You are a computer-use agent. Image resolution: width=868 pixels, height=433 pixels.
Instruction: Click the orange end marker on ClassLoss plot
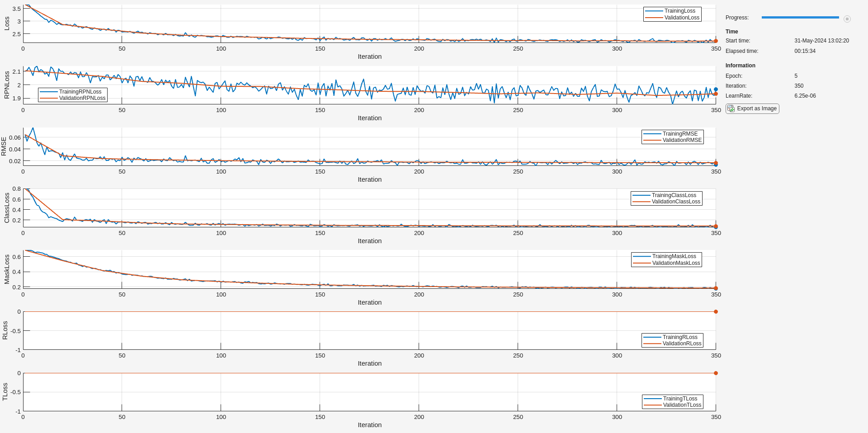tap(716, 227)
